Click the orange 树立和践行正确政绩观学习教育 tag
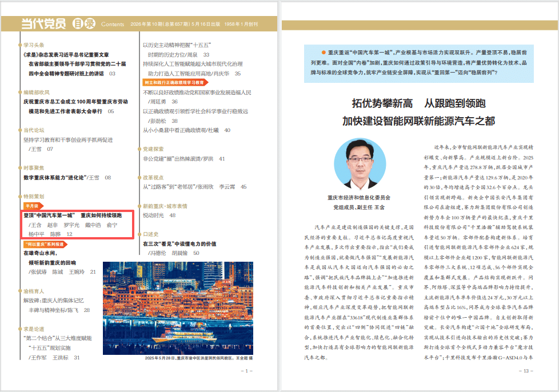The height and width of the screenshot is (392, 559). [x=175, y=82]
